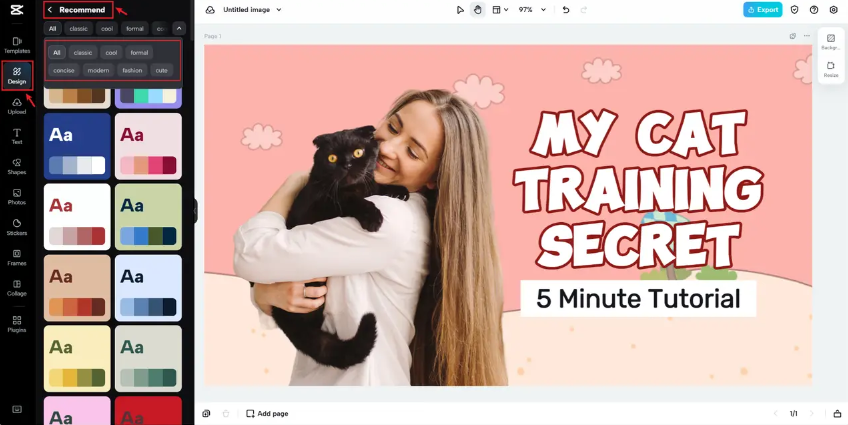Duplicate Page 1 using the copy icon
This screenshot has height=425, width=848.
pyautogui.click(x=792, y=36)
